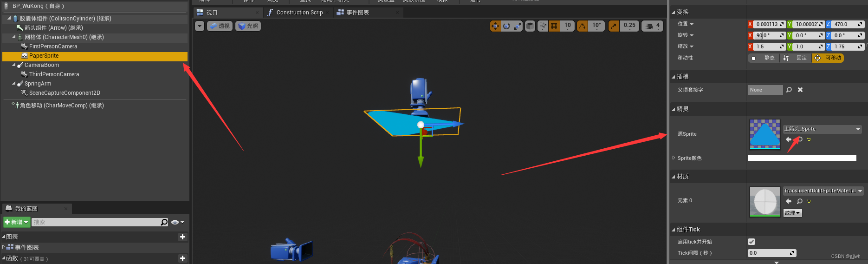This screenshot has height=264, width=868.
Task: Collapse the Functions (函数) section
Action: click(x=4, y=258)
